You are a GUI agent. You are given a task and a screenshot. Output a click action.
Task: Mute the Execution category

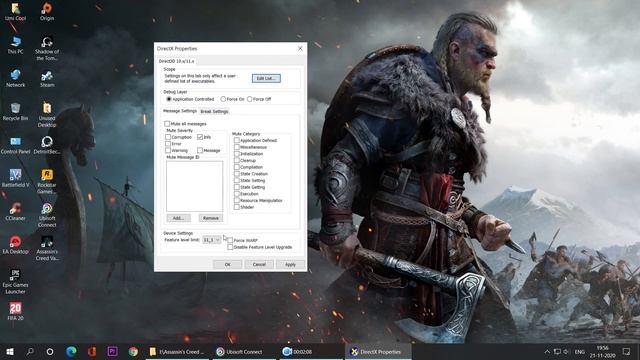pyautogui.click(x=237, y=194)
